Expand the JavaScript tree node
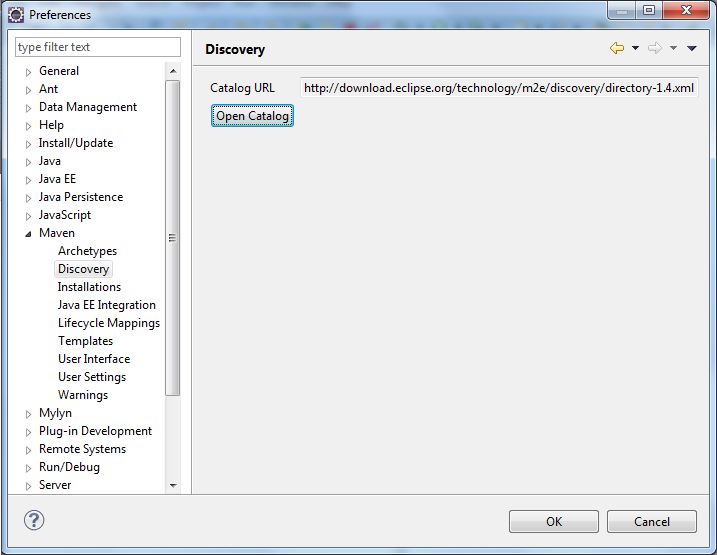Viewport: 717px width, 555px height. pyautogui.click(x=28, y=216)
